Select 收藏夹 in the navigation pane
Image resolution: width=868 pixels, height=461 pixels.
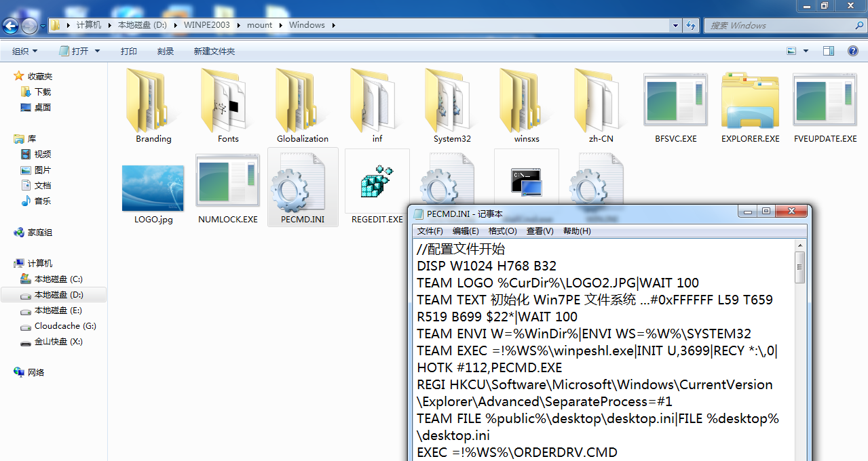pyautogui.click(x=39, y=76)
